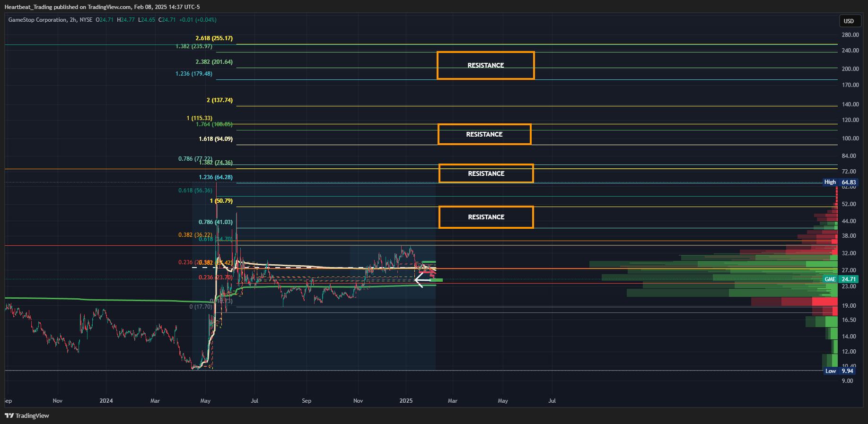Click the 200.00 price axis tick
The width and height of the screenshot is (868, 424).
[850, 69]
